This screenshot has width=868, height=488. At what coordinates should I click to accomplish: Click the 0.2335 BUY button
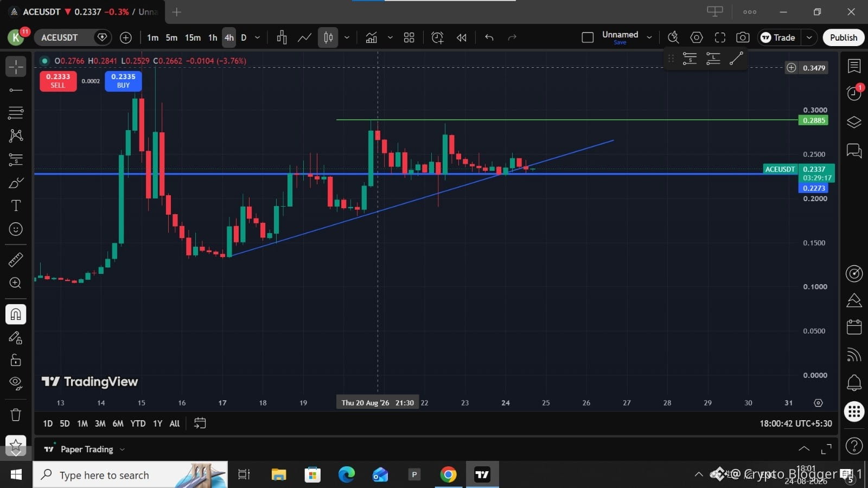[123, 81]
